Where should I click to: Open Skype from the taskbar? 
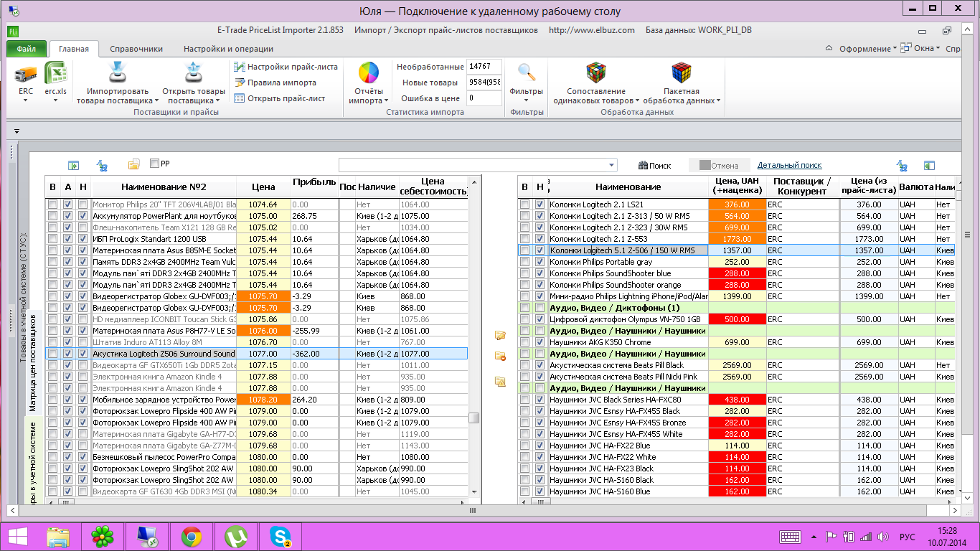(279, 537)
